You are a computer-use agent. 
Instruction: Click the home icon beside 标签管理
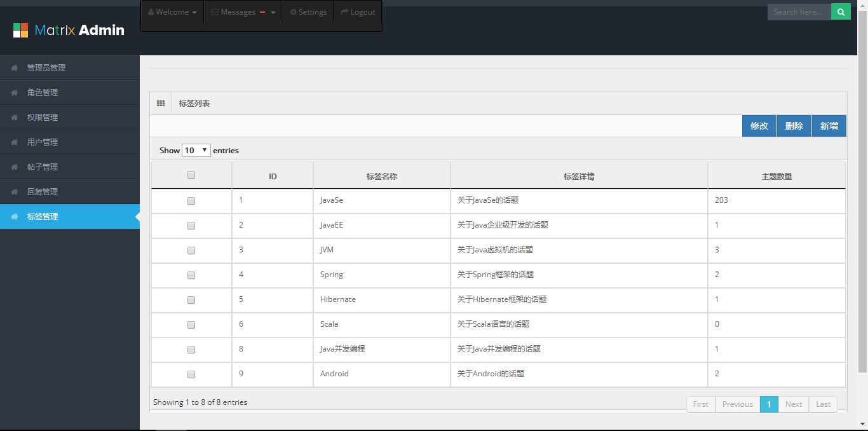click(x=14, y=216)
